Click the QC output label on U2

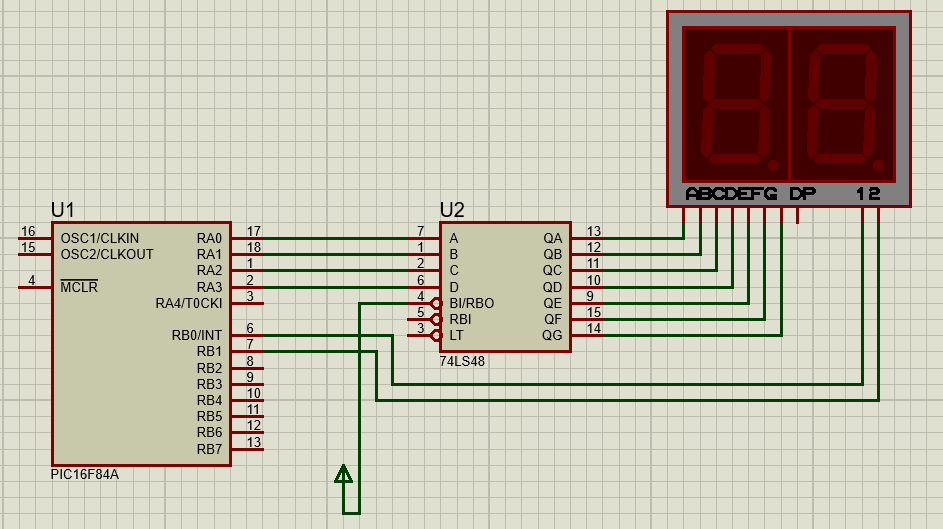pos(552,271)
